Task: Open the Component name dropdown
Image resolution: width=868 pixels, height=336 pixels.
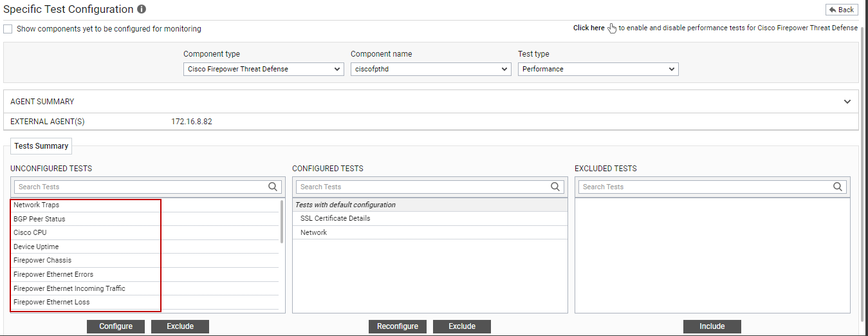Action: (x=430, y=69)
